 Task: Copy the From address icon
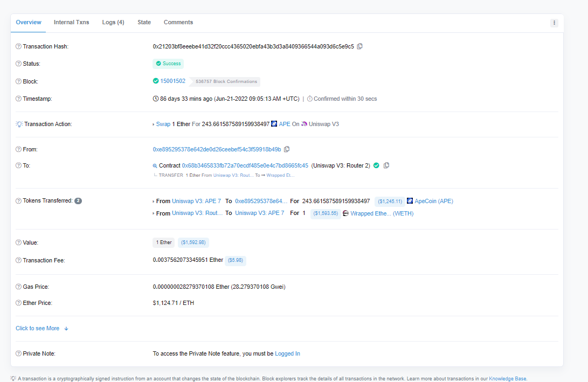pos(287,149)
